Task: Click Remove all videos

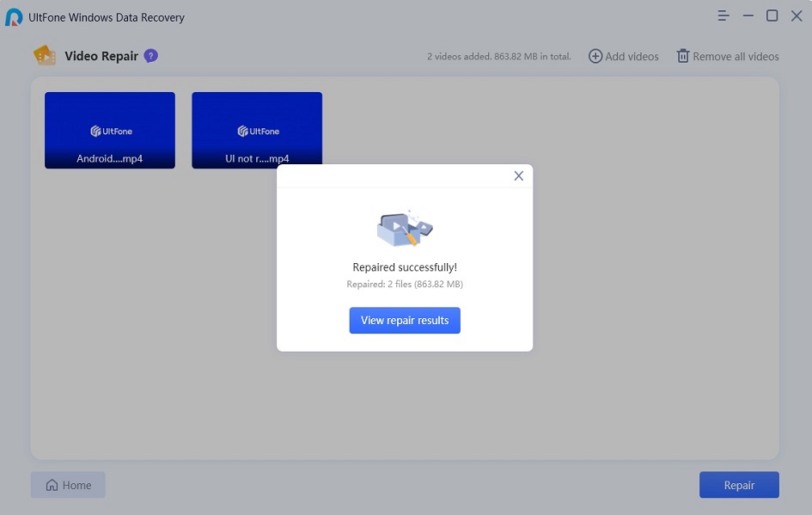Action: (728, 57)
